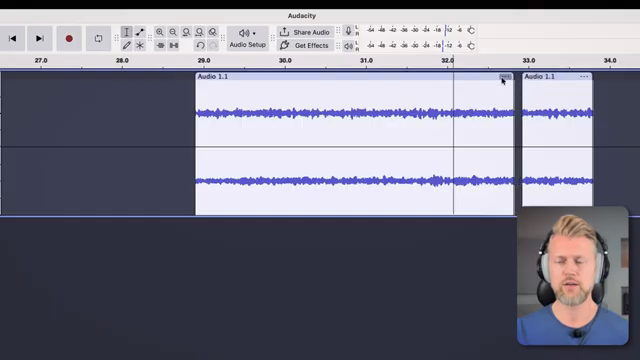Click the Undo arrow
Image resolution: width=640 pixels, height=360 pixels.
tap(200, 45)
